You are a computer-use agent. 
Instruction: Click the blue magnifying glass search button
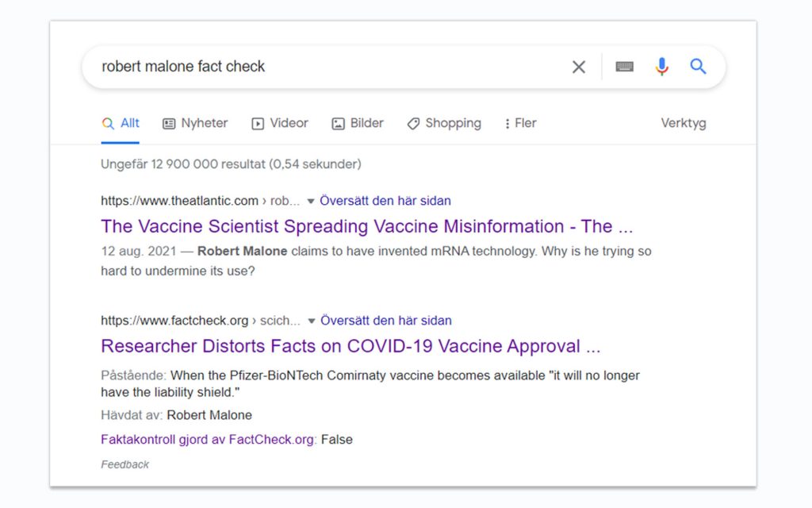click(698, 67)
